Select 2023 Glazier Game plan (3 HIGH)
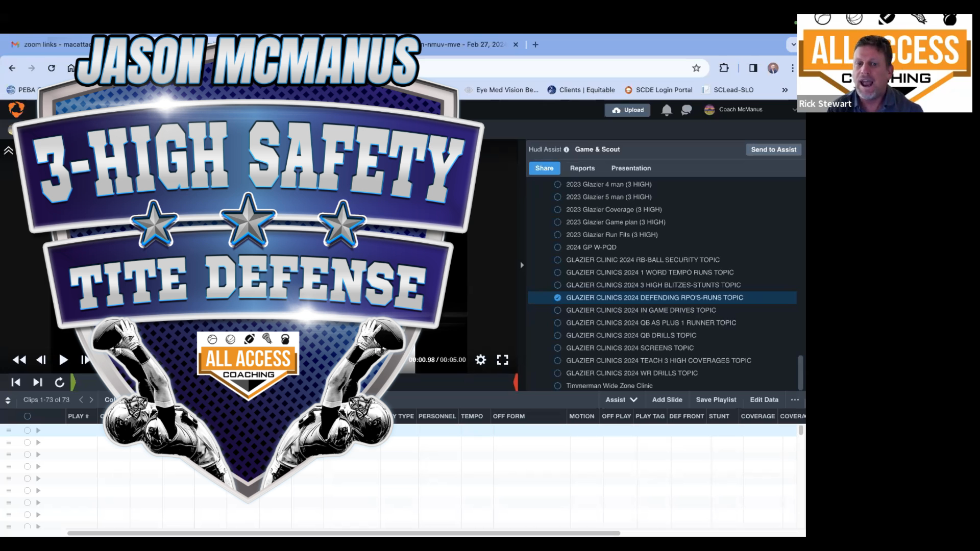The height and width of the screenshot is (551, 980). [x=616, y=222]
